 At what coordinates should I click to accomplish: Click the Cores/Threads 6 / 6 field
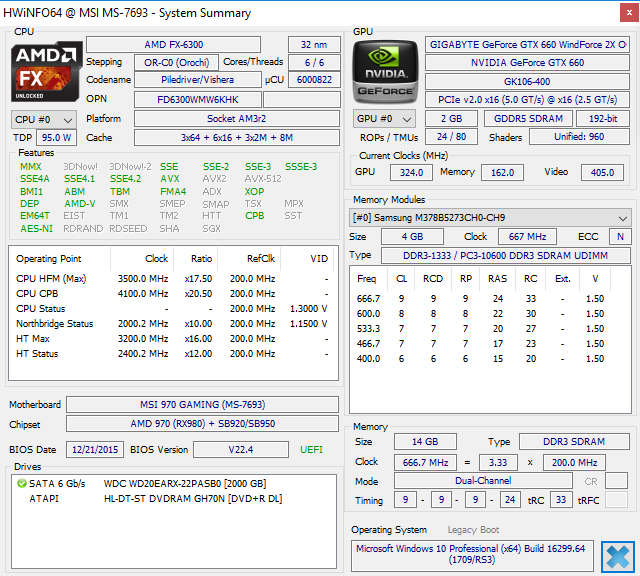tap(314, 62)
